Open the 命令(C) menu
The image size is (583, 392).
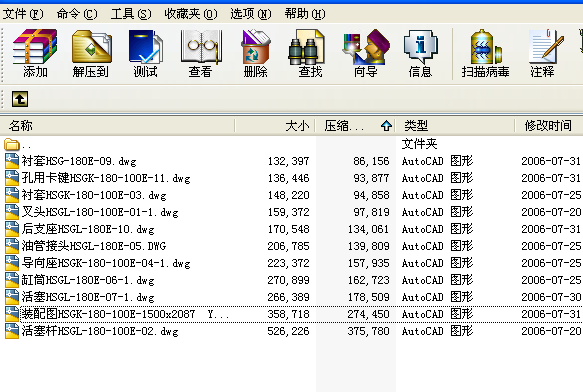coord(77,14)
